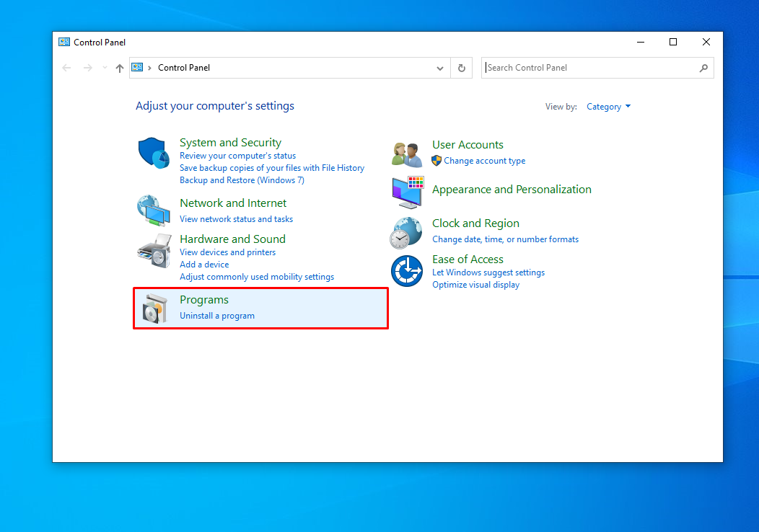Open Backup and Restore (Windows 7)
Screen dimensions: 759x532
[x=242, y=180]
